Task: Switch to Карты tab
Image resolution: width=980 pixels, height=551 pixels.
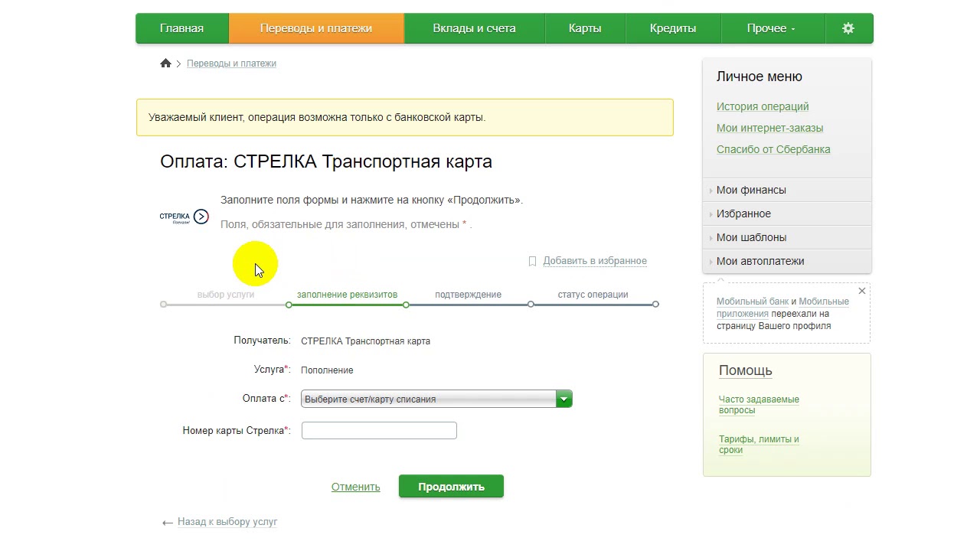Action: 585,28
